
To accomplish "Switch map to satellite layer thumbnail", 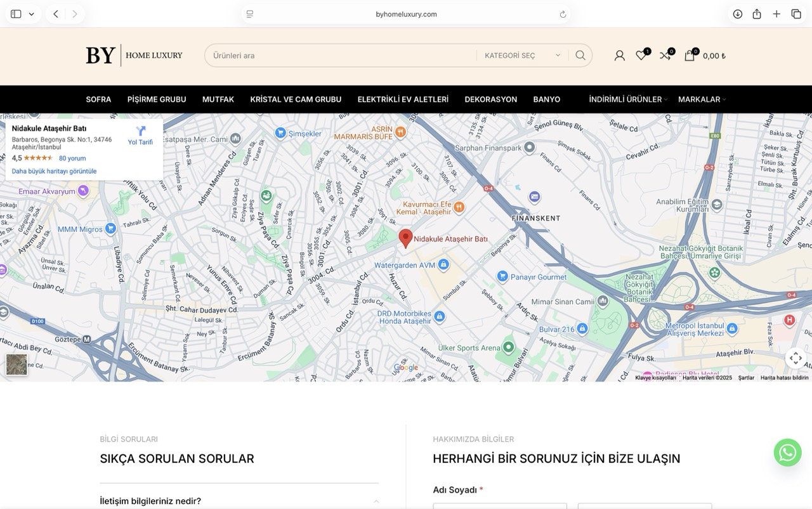I will click(16, 364).
